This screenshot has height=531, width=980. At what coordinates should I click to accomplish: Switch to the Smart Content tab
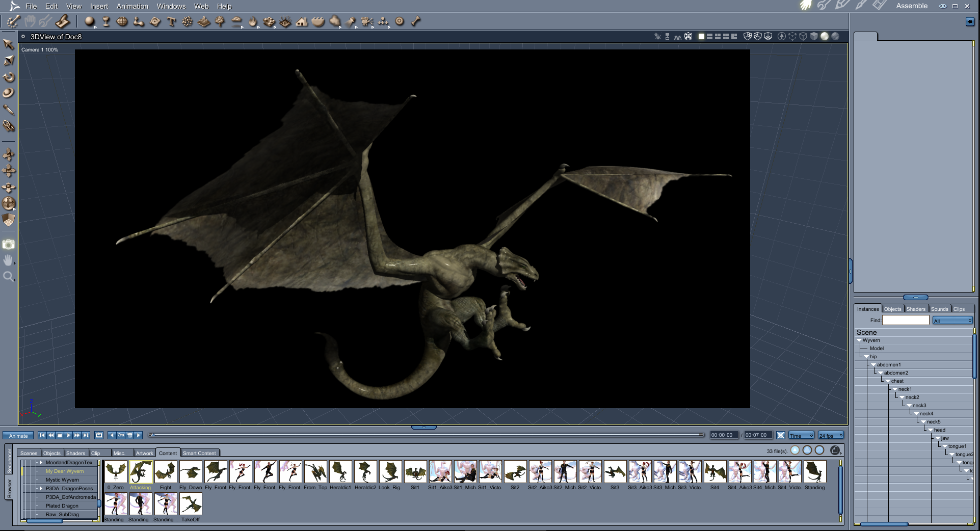coord(199,453)
